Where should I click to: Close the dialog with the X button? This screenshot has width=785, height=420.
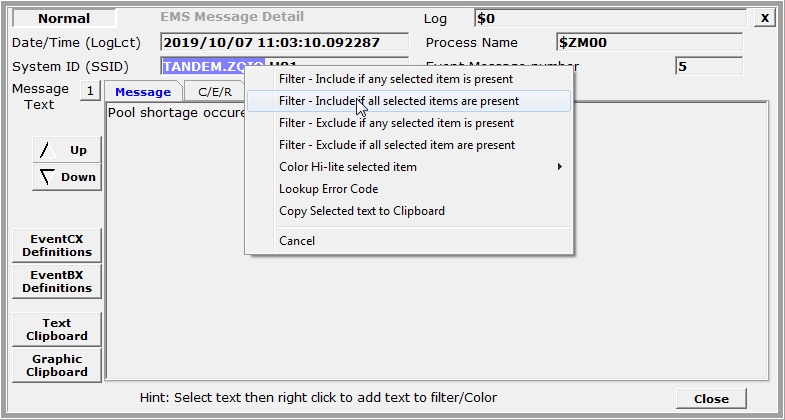(x=764, y=18)
